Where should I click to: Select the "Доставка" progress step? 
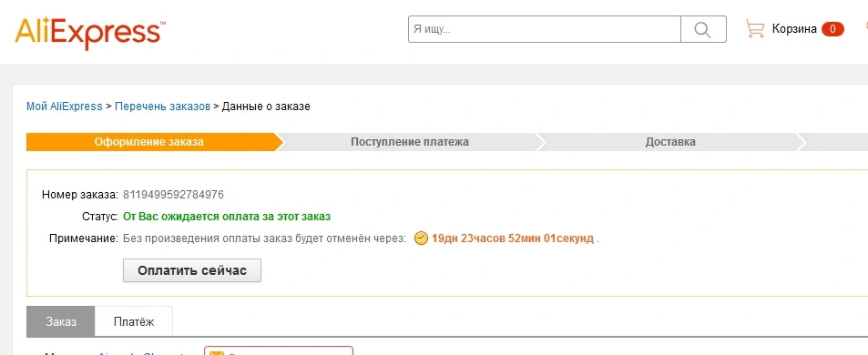pos(670,142)
